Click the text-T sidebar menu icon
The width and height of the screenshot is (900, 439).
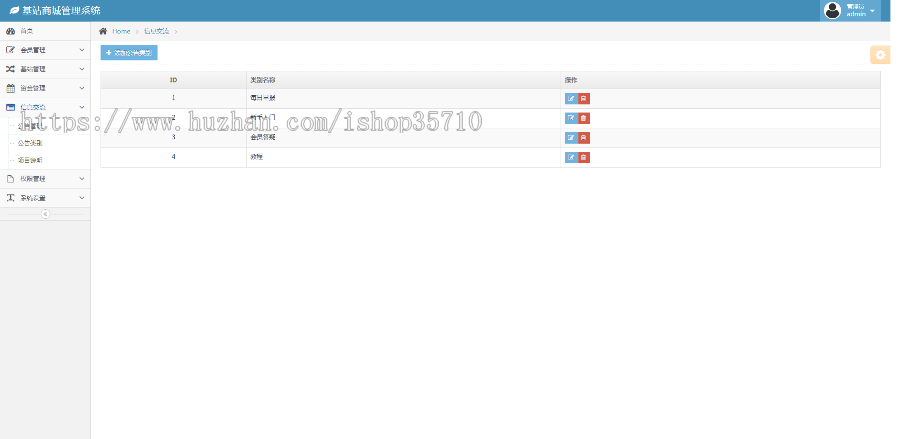(x=10, y=198)
